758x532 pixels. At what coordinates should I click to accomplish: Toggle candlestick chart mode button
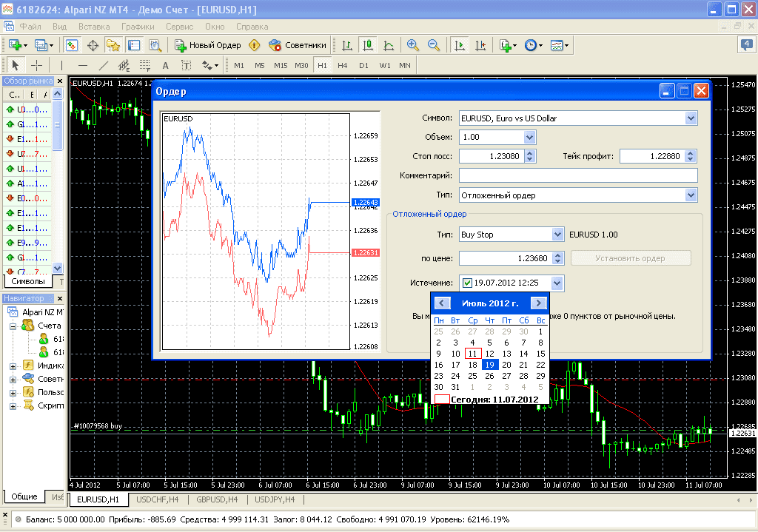367,45
